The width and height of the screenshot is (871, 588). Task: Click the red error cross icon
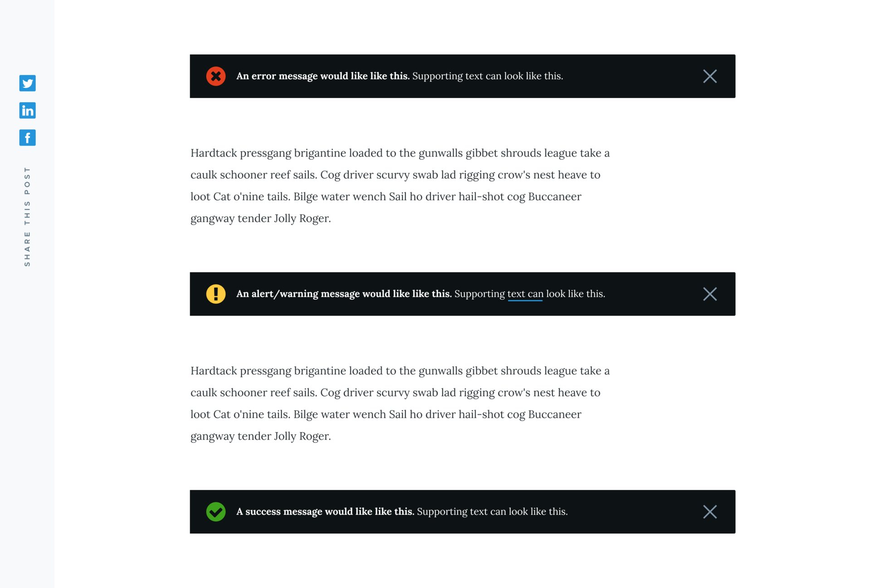[216, 76]
